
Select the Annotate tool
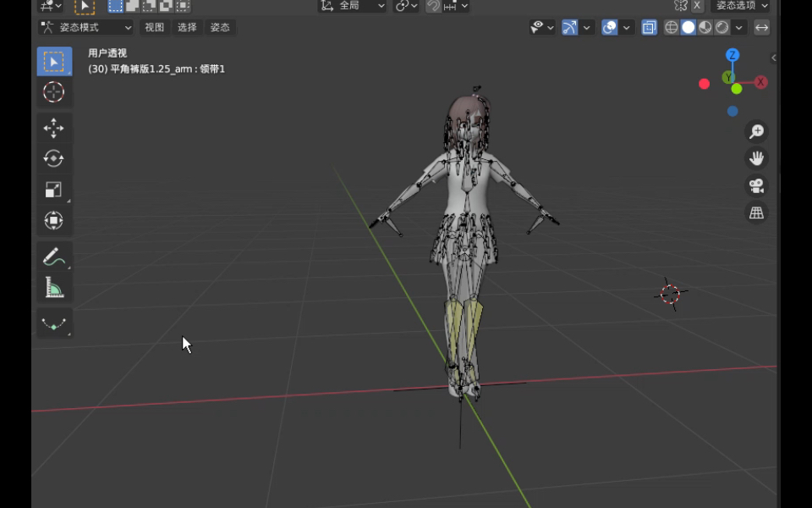[x=54, y=255]
